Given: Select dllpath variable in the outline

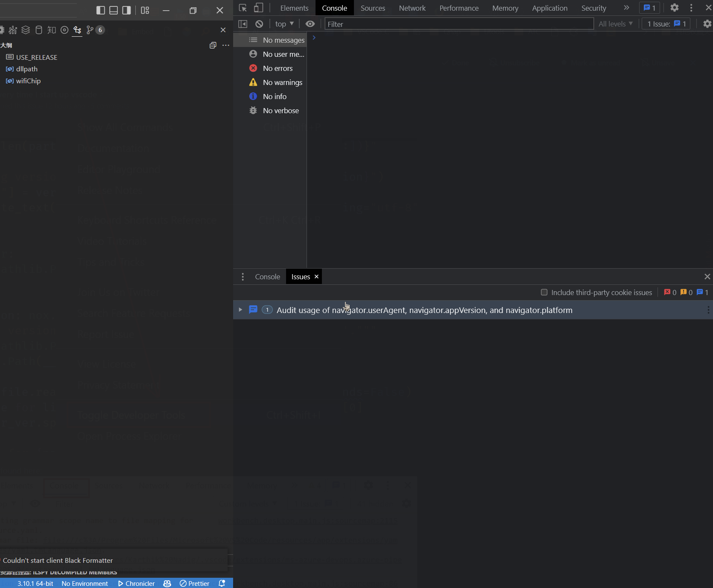Looking at the screenshot, I should point(27,69).
